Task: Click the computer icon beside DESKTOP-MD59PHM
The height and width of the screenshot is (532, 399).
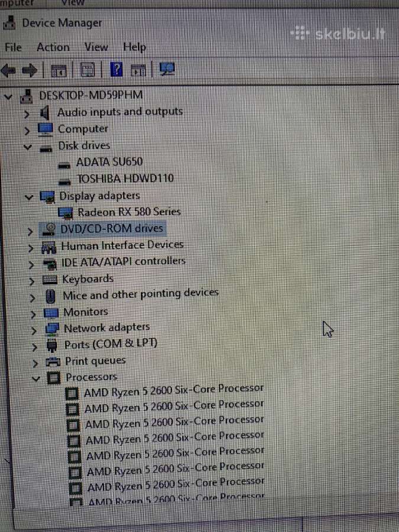Action: coord(27,96)
